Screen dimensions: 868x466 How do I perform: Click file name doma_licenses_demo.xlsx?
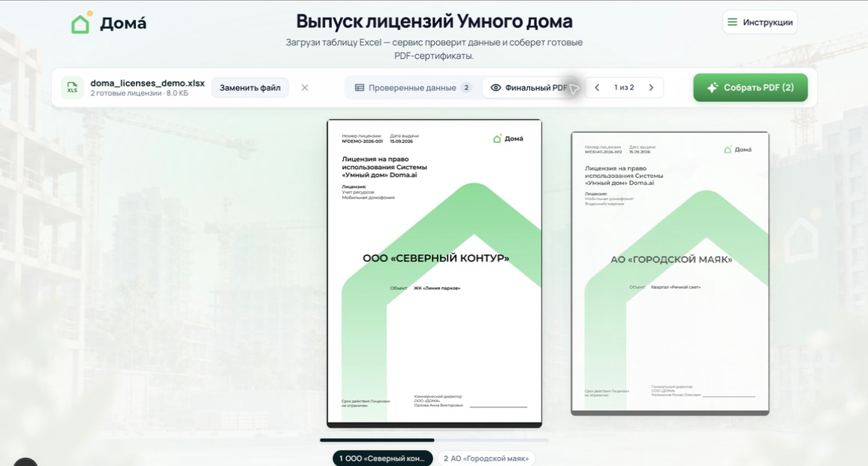point(147,83)
